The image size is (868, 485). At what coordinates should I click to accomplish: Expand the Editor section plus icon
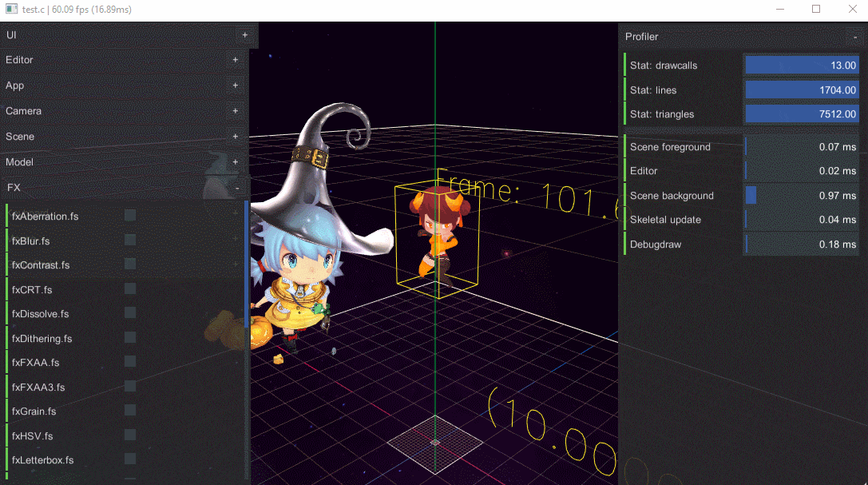tap(235, 60)
